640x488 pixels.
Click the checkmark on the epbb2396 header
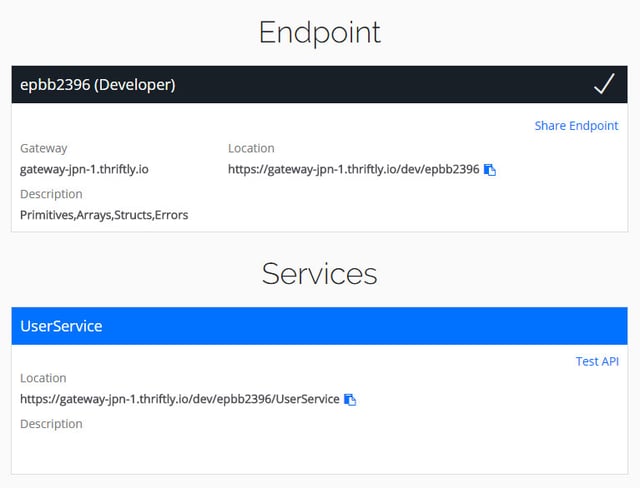604,84
